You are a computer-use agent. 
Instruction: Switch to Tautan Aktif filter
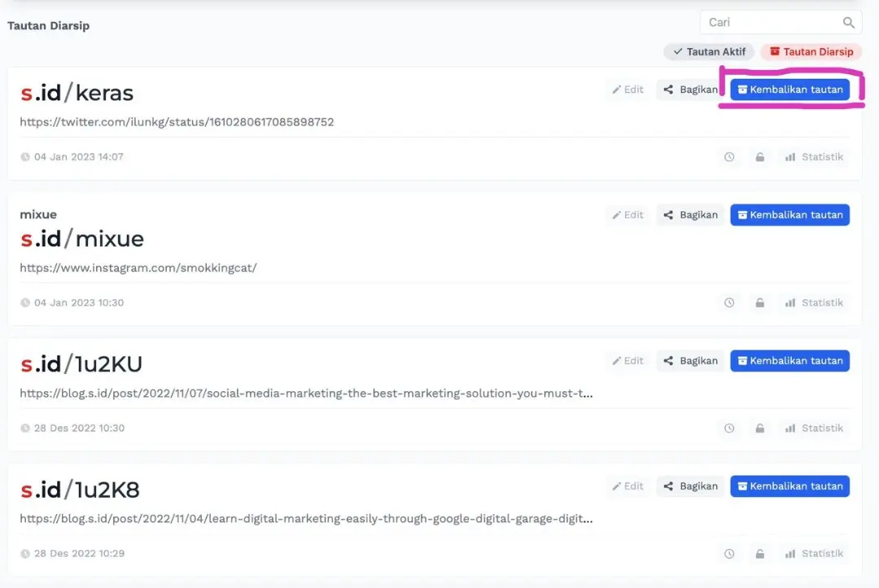(x=709, y=52)
